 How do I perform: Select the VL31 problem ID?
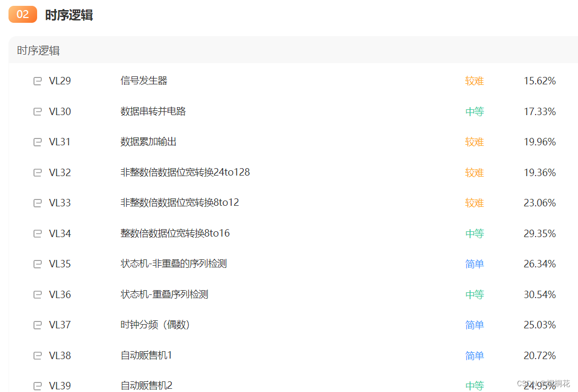pos(60,142)
